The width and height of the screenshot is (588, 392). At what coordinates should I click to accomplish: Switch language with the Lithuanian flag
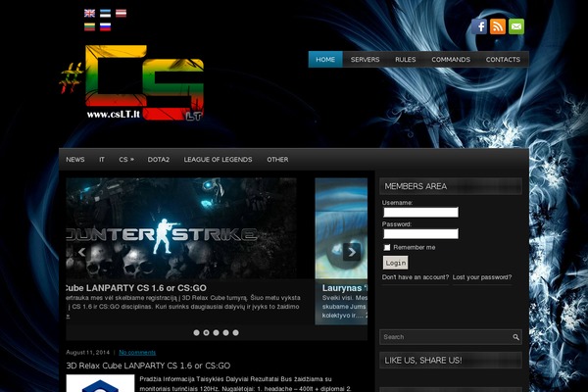pyautogui.click(x=89, y=26)
